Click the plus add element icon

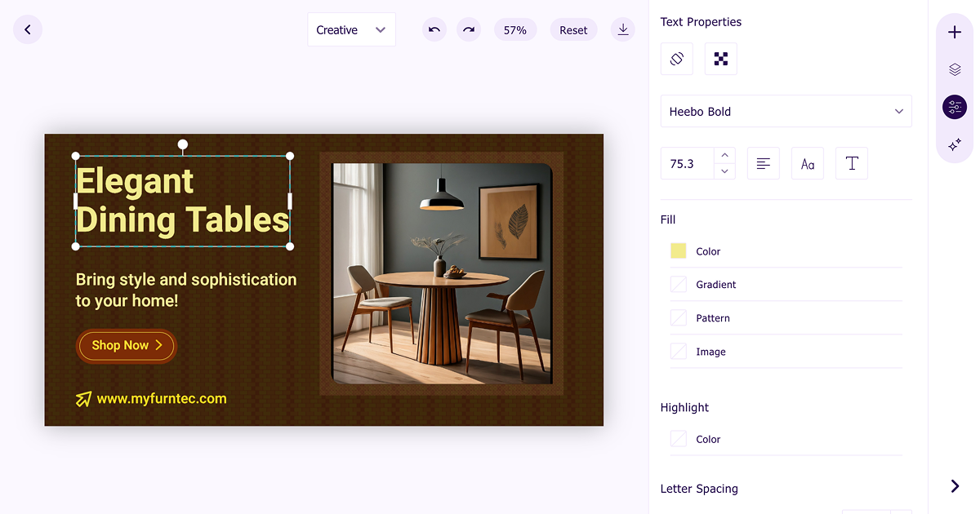point(955,33)
